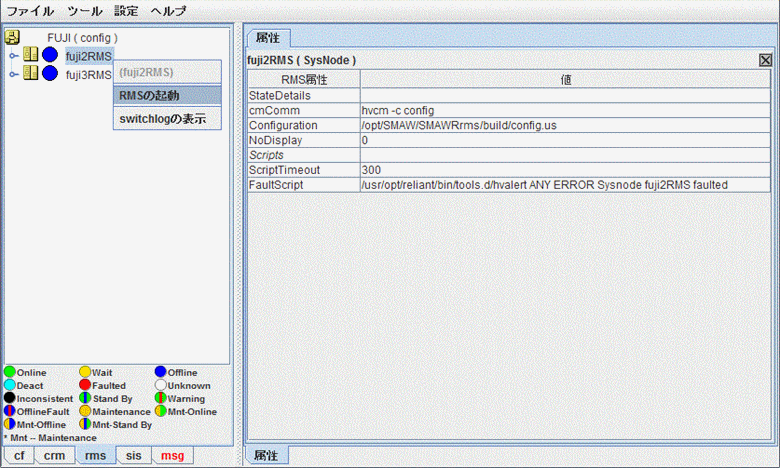Viewport: 780px width, 468px height.
Task: Click the OfflineFault legend icon
Action: point(10,411)
